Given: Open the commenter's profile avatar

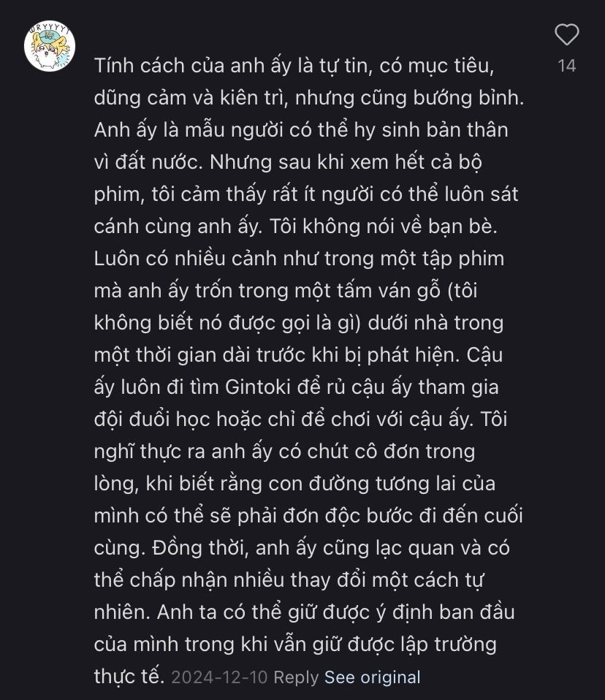Looking at the screenshot, I should point(50,46).
